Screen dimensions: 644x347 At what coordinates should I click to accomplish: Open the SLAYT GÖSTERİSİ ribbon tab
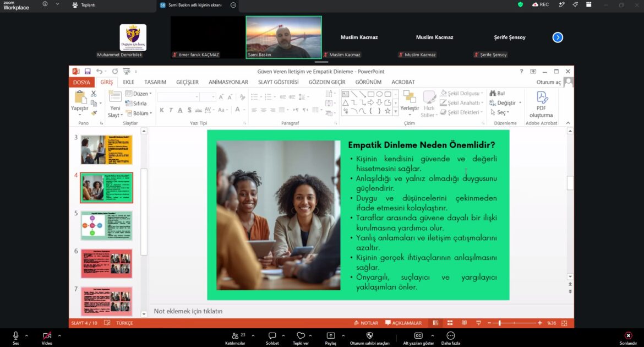click(x=278, y=82)
